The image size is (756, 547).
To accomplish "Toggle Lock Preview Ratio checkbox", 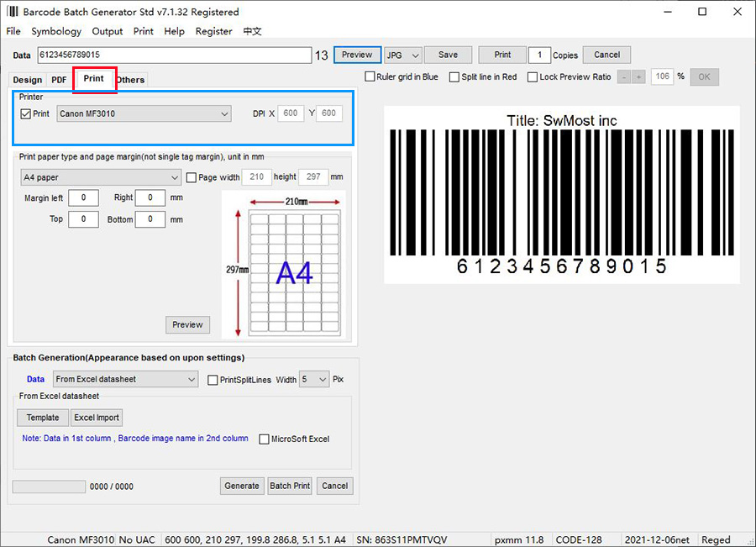I will coord(533,76).
